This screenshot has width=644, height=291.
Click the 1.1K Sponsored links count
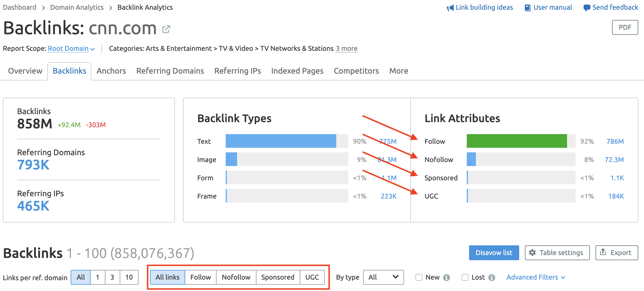[x=617, y=178]
